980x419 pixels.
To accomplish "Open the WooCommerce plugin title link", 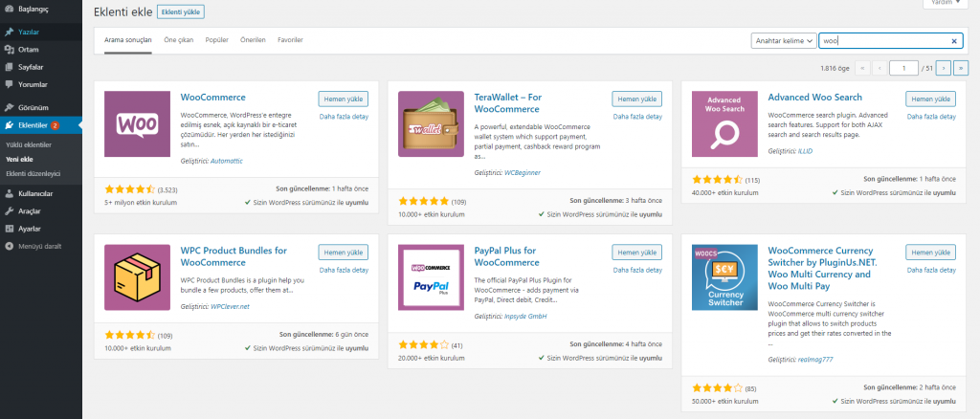I will click(213, 98).
